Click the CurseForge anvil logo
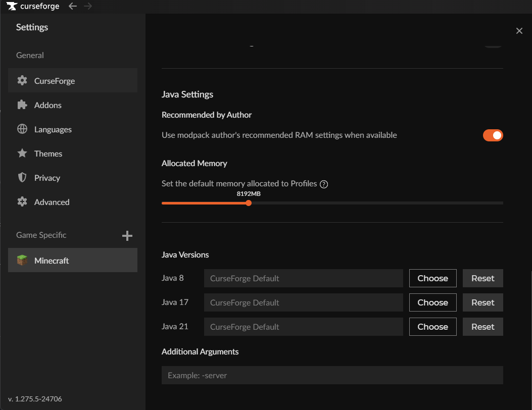Image resolution: width=532 pixels, height=410 pixels. coord(12,6)
